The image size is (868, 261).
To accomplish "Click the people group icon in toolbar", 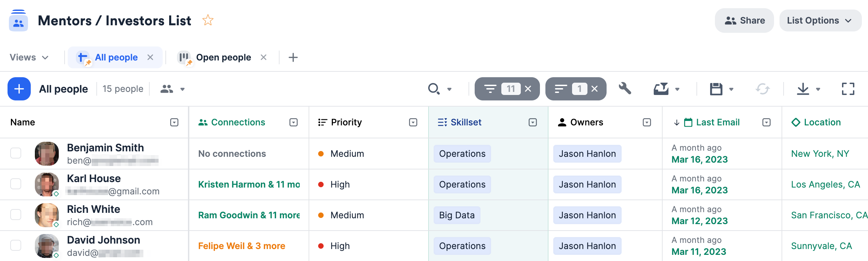I will (167, 89).
